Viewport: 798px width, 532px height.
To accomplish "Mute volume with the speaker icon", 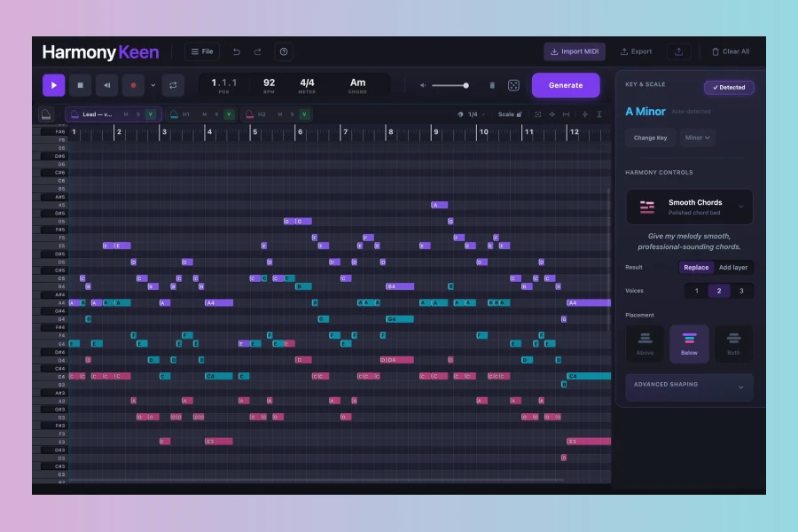I will coord(423,85).
